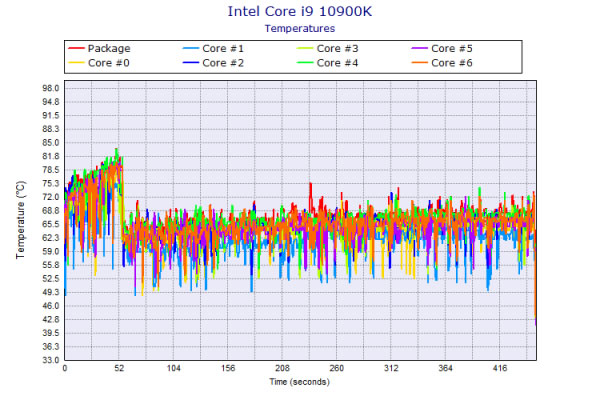This screenshot has width=600, height=400.
Task: Click the 260 x-axis tick label
Action: [x=336, y=368]
